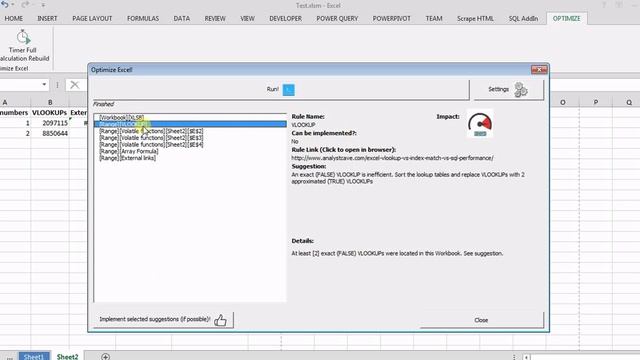Click cell containing 2097115
This screenshot has height=360, width=640.
tap(50, 123)
